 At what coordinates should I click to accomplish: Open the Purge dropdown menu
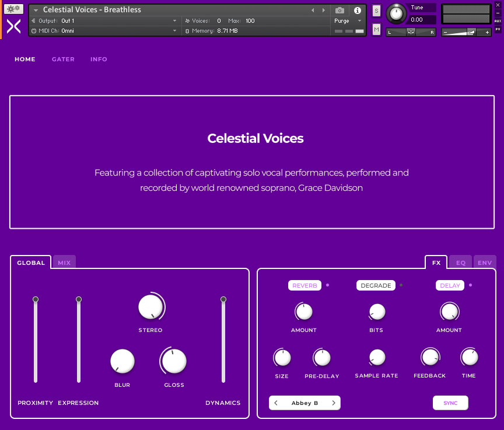(x=348, y=21)
